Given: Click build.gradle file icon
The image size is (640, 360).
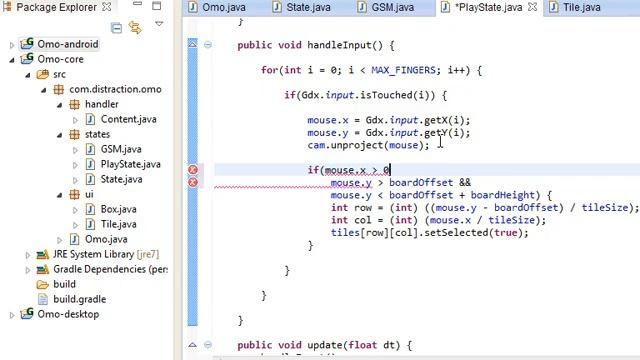Looking at the screenshot, I should [x=43, y=299].
